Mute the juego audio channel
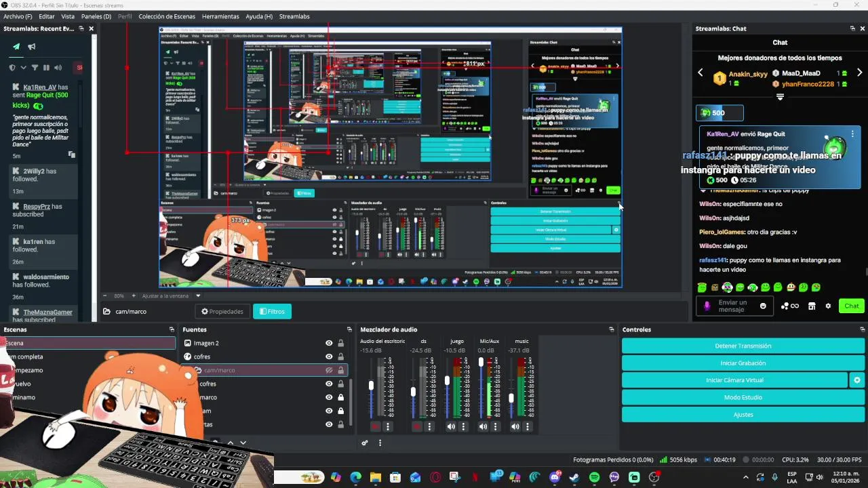The width and height of the screenshot is (868, 488). 451,426
